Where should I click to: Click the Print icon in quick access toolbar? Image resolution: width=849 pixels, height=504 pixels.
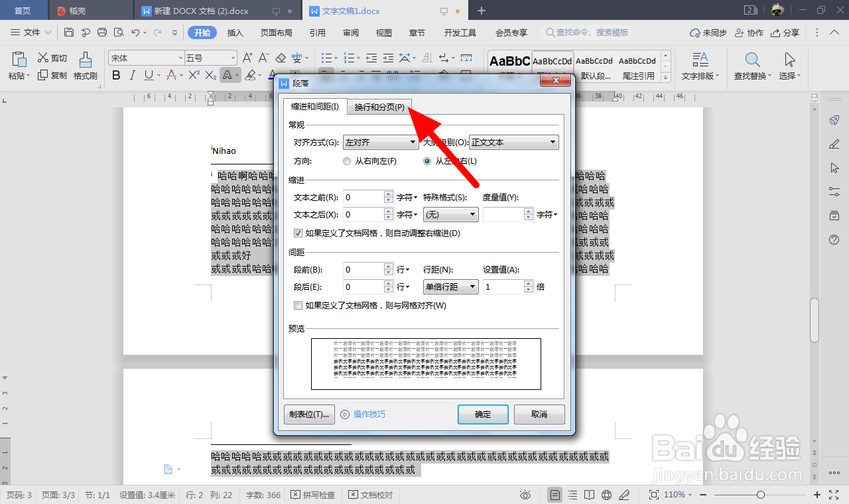tap(102, 32)
